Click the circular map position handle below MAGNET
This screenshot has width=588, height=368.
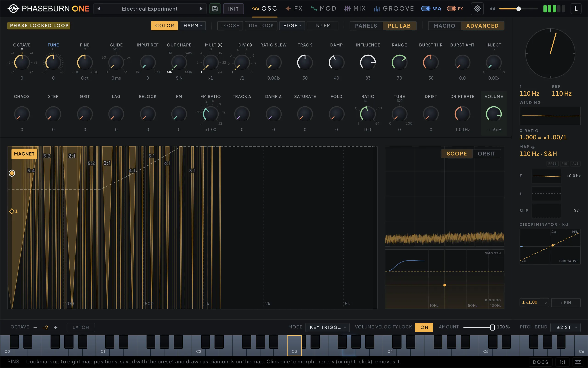click(x=12, y=173)
